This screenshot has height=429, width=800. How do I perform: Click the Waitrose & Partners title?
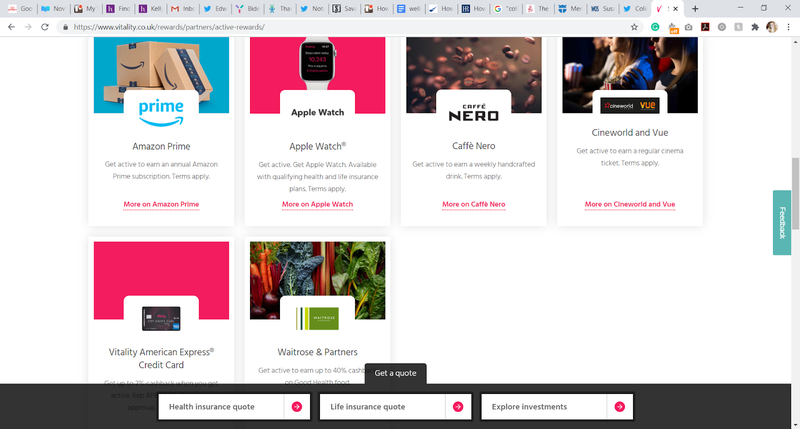point(317,352)
